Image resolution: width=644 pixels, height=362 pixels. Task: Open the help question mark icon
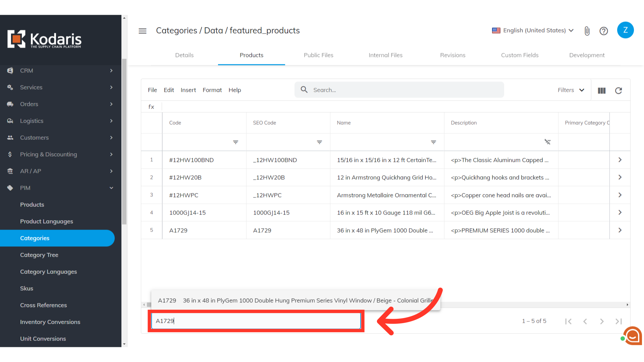tap(604, 31)
